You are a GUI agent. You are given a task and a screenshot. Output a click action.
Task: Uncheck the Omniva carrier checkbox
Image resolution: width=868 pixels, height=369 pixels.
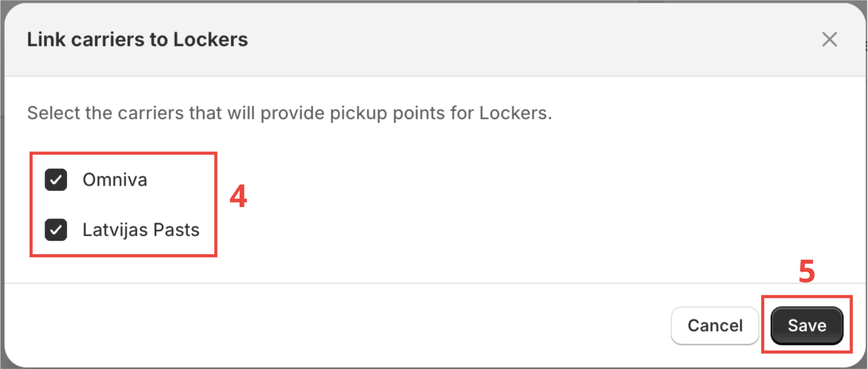[56, 180]
